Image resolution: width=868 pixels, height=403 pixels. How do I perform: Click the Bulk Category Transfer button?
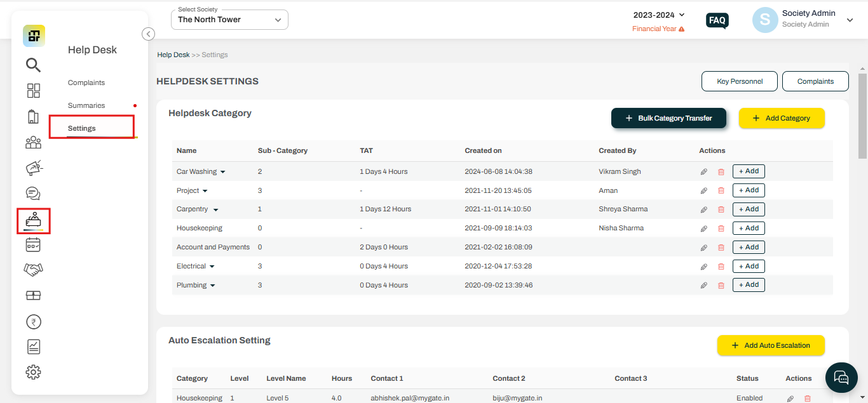[668, 118]
